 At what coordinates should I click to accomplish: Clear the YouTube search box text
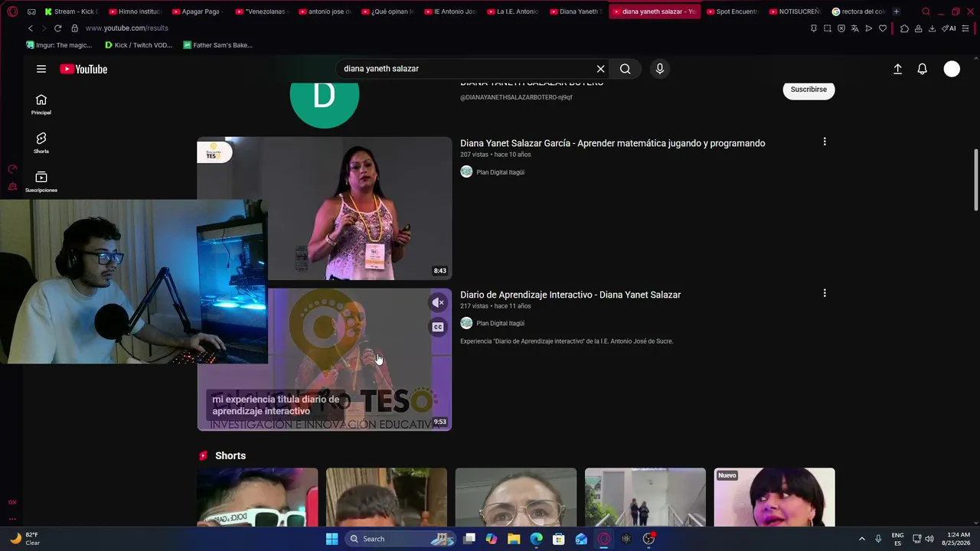click(x=601, y=69)
